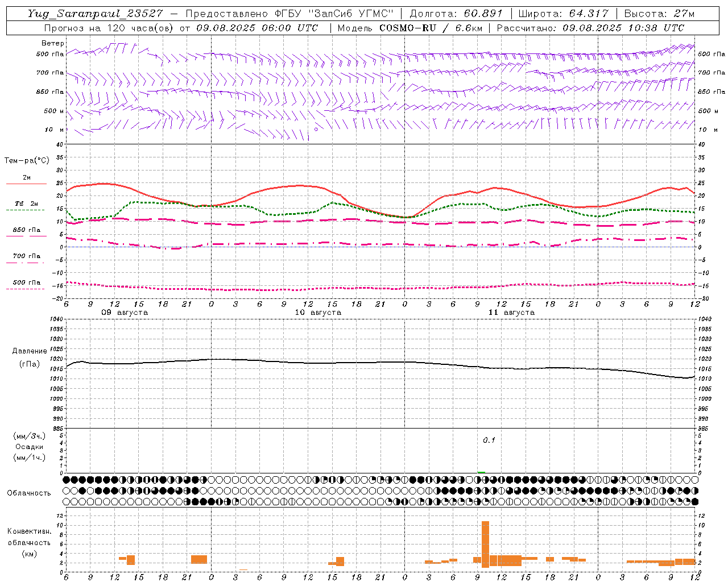Select the 700 гПа label in temperature legend
This screenshot has width=728, height=582.
pyautogui.click(x=27, y=256)
